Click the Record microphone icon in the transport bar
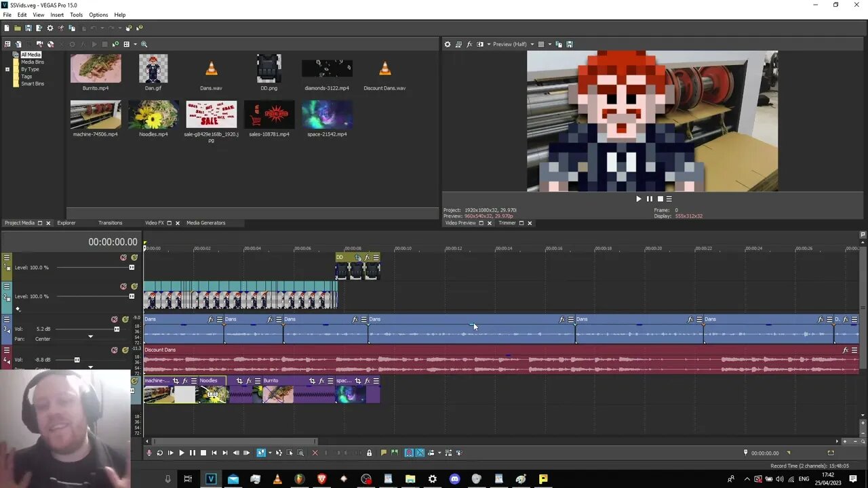Screen dimensions: 868x488 [x=149, y=453]
